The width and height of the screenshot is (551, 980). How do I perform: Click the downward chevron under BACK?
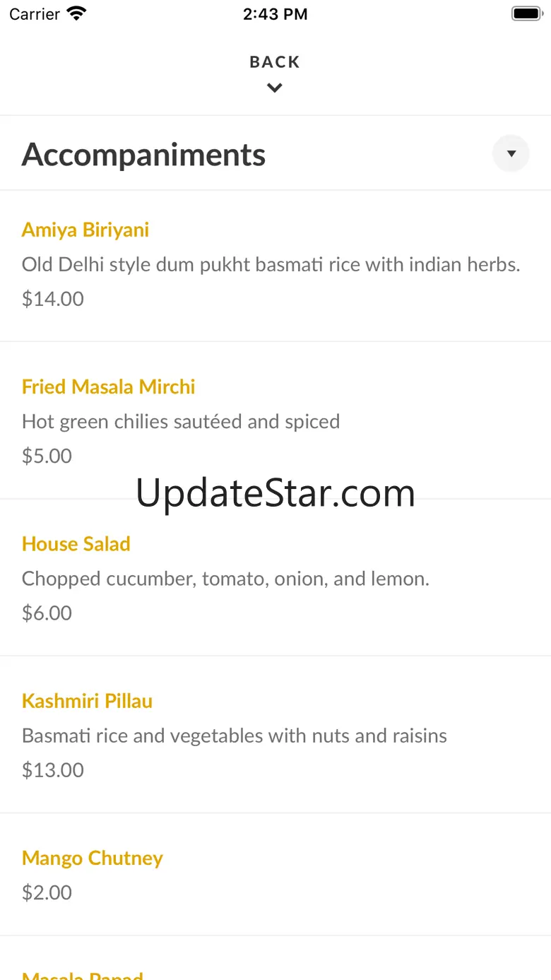pyautogui.click(x=275, y=88)
